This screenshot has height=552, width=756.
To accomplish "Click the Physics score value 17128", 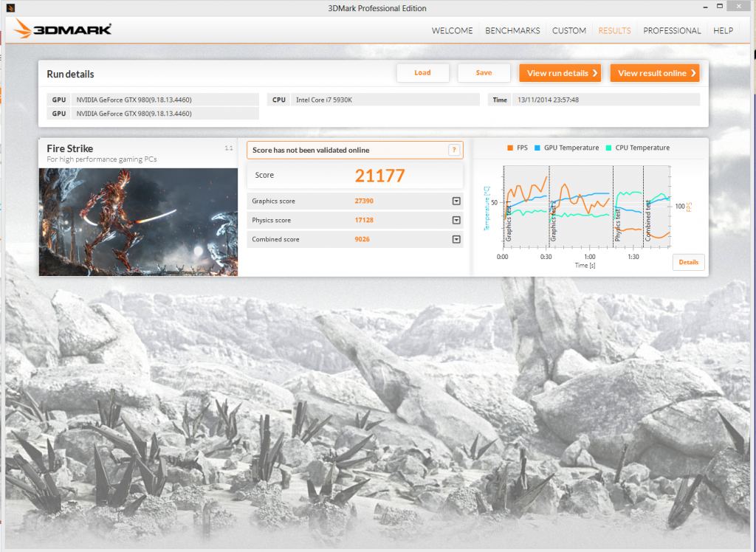I will pos(364,221).
